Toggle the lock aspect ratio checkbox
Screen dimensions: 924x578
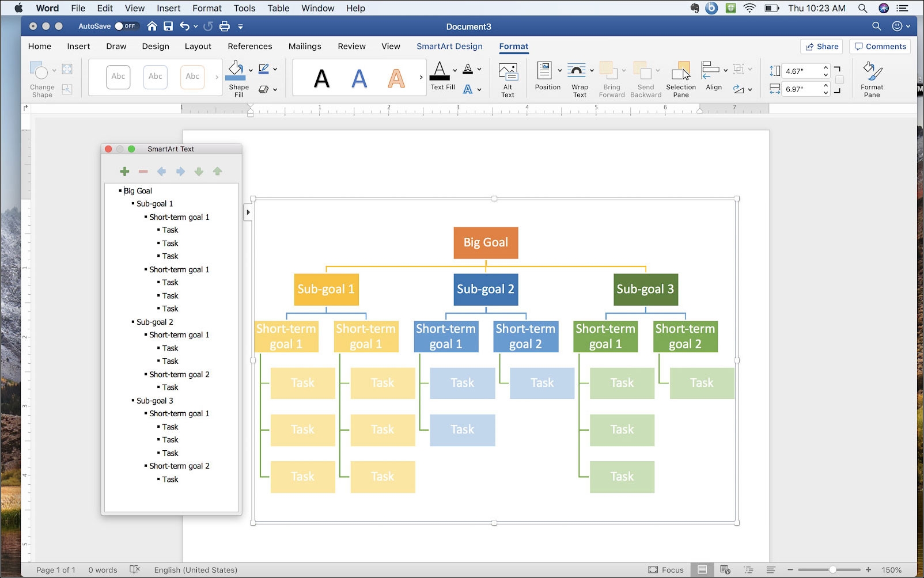(x=839, y=80)
